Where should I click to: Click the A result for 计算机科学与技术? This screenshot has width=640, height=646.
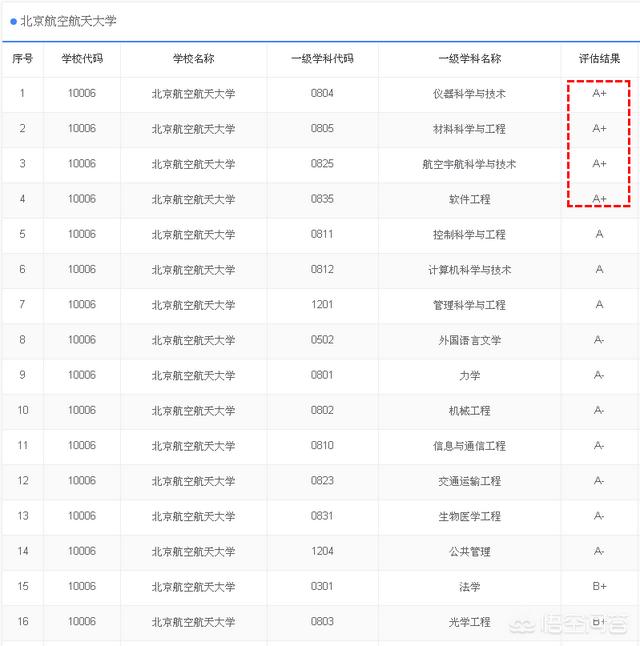click(x=599, y=270)
